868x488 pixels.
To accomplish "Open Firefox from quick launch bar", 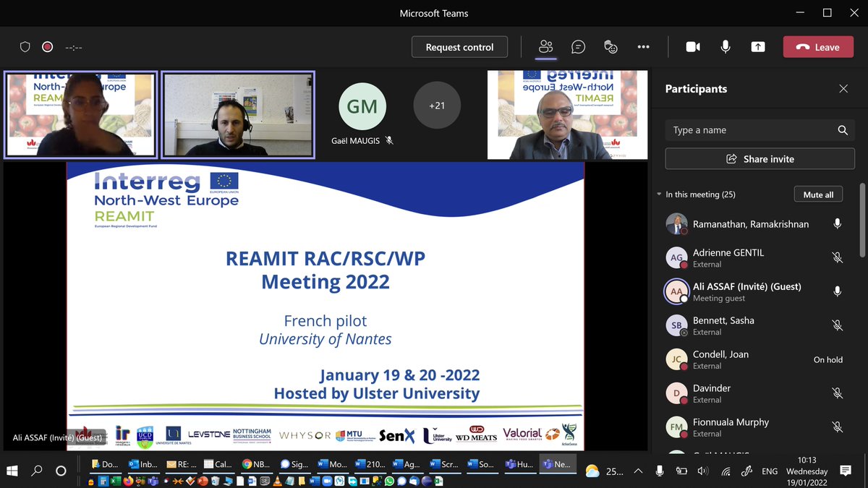I will 129,481.
